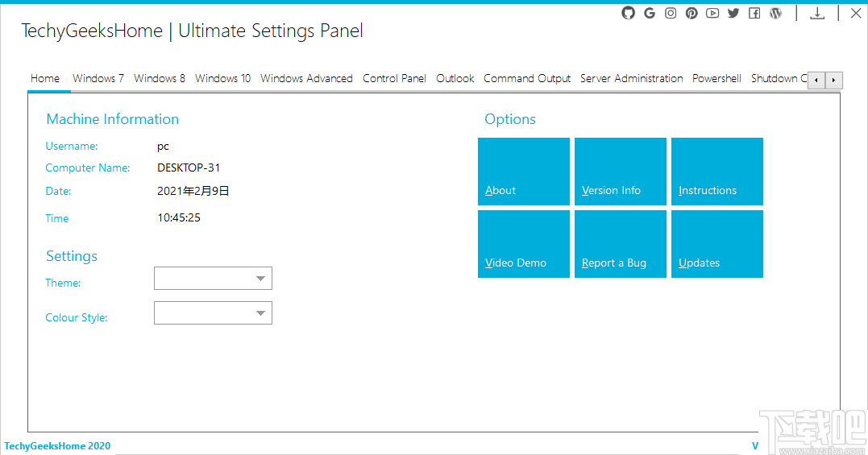Switch to the Windows 8 tab
Image resolution: width=868 pixels, height=455 pixels.
160,78
